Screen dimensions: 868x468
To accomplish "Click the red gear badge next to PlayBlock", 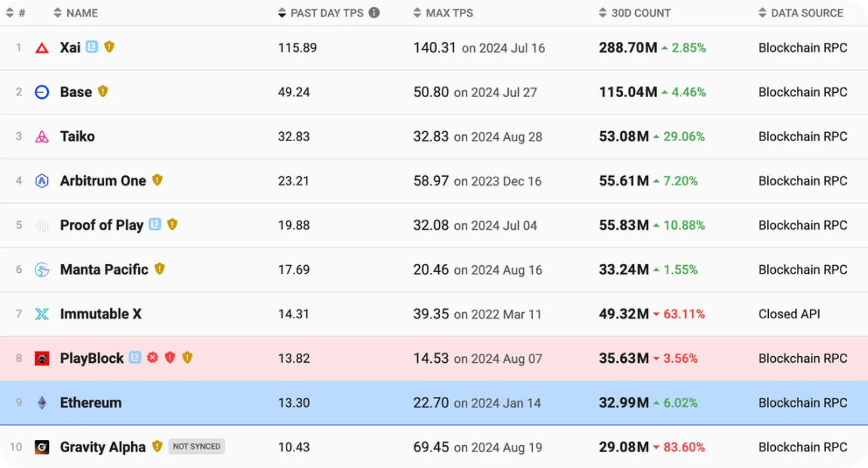I will (x=152, y=357).
